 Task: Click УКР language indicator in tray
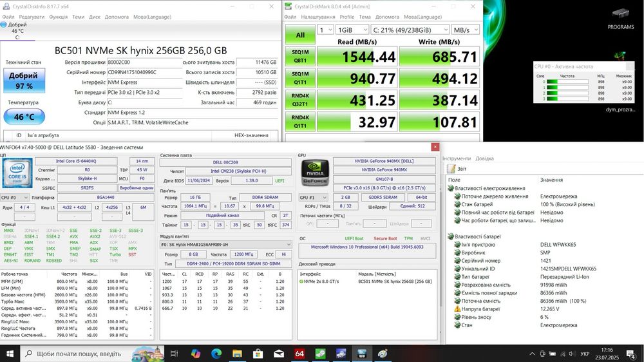point(585,354)
